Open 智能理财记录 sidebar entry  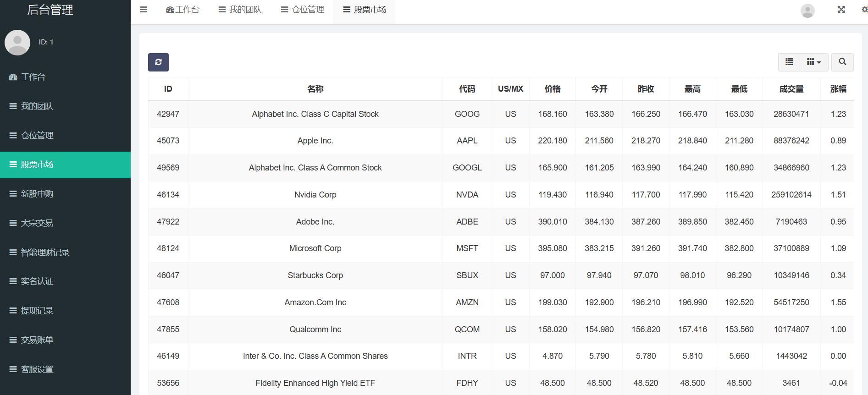45,252
